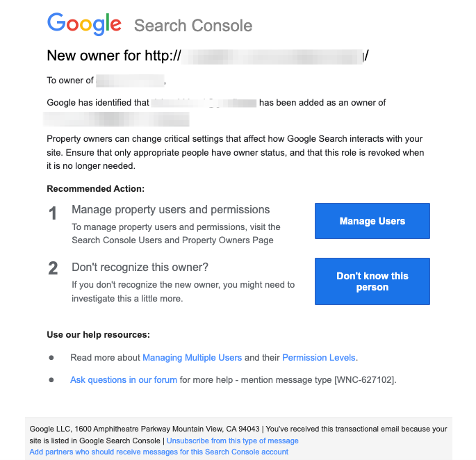The height and width of the screenshot is (460, 476).
Task: Open the Managing Multiple Users link
Action: point(192,357)
